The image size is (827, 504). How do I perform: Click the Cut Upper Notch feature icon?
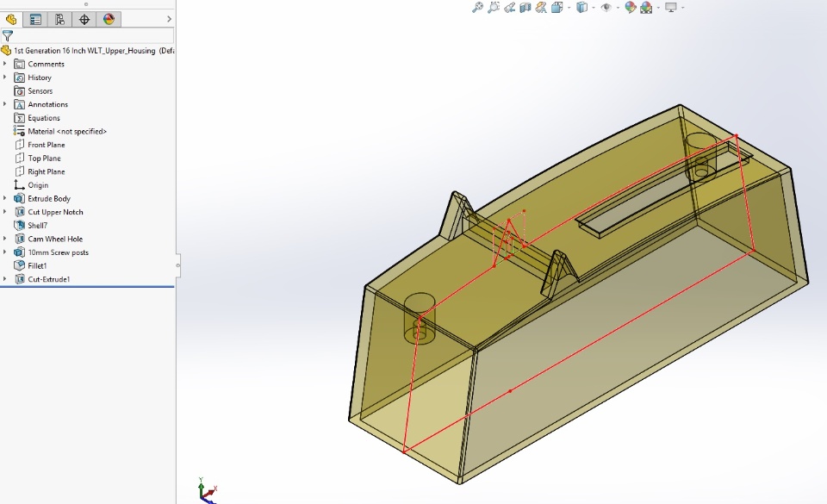[x=20, y=212]
